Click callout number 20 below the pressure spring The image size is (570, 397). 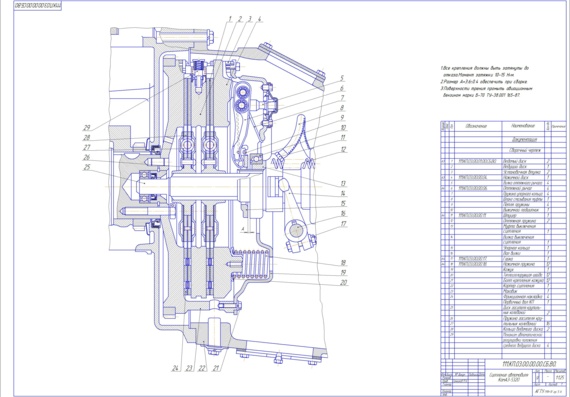(x=344, y=282)
